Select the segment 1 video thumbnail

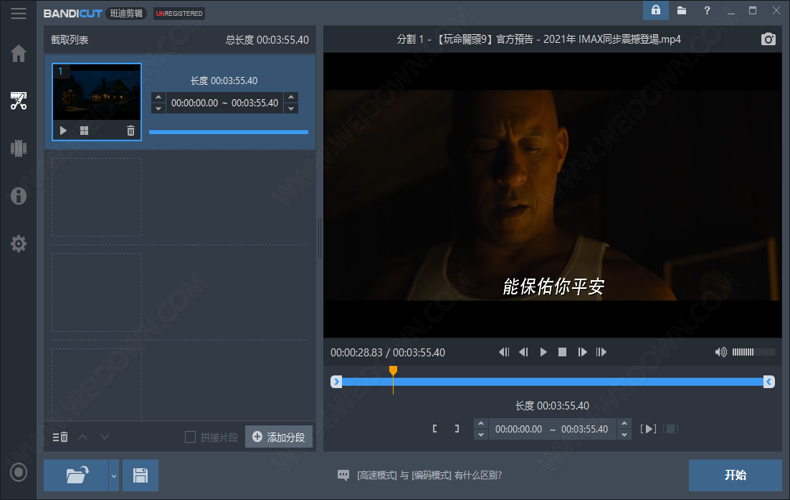coord(96,93)
